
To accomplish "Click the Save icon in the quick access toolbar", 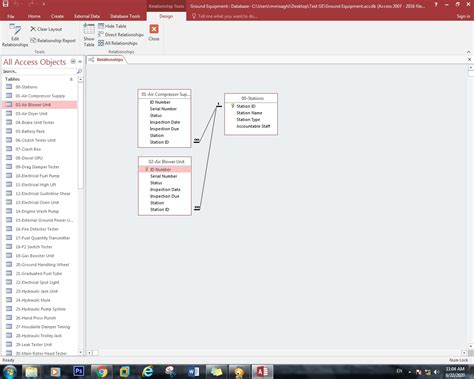I will pyautogui.click(x=5, y=4).
